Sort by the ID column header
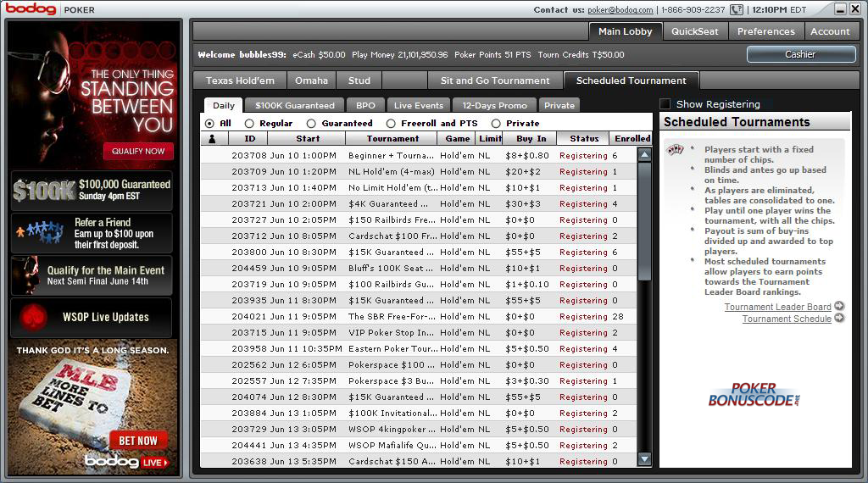 [x=250, y=139]
